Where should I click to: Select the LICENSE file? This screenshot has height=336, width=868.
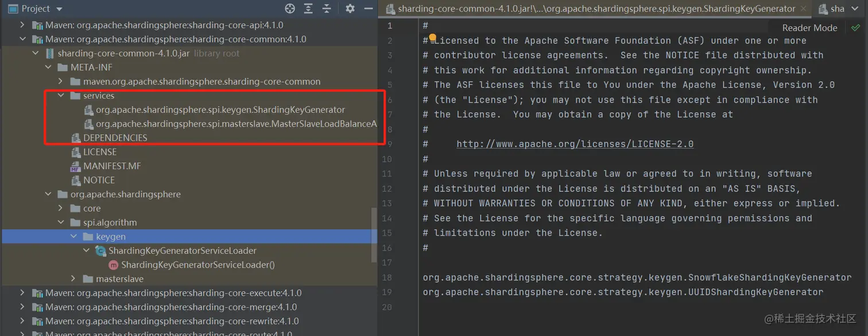pos(100,152)
